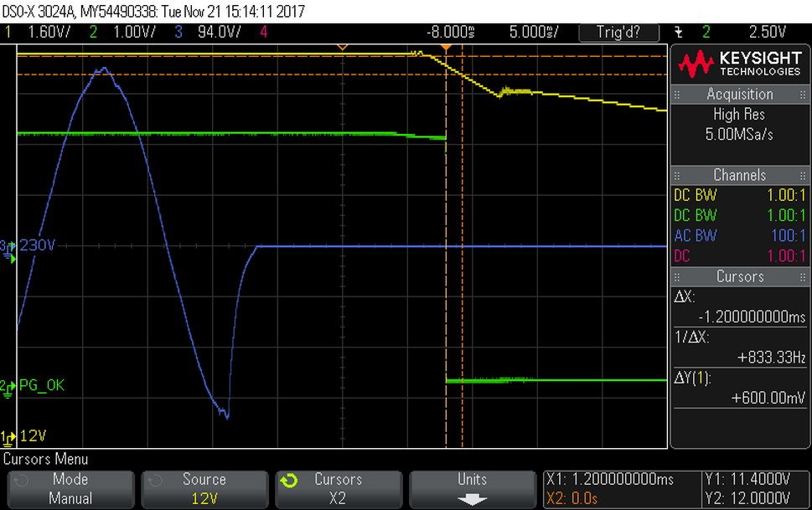
Task: Click the 230V waveform label
Action: 37,245
